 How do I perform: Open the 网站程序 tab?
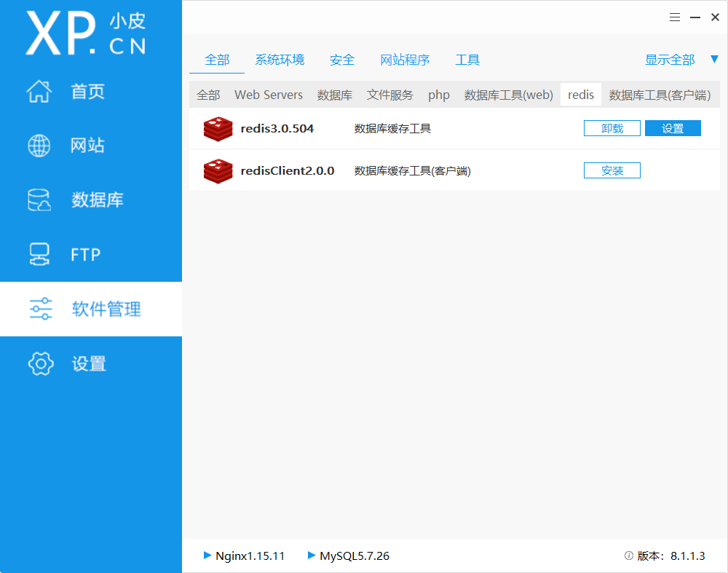(x=405, y=60)
